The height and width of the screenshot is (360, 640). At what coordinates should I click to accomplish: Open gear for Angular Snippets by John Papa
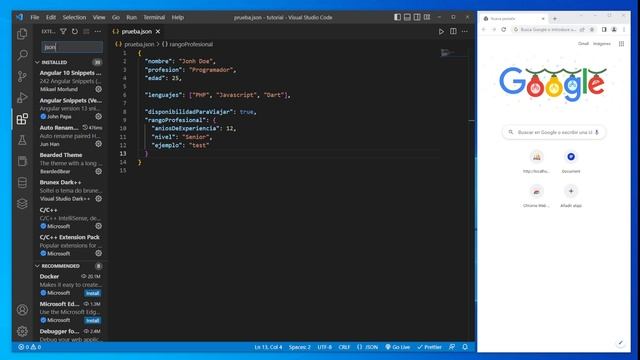pyautogui.click(x=98, y=116)
